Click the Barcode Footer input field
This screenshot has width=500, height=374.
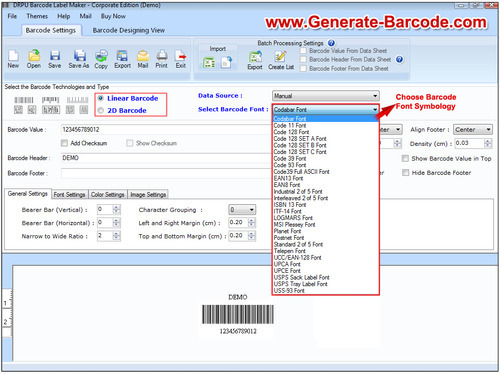166,173
